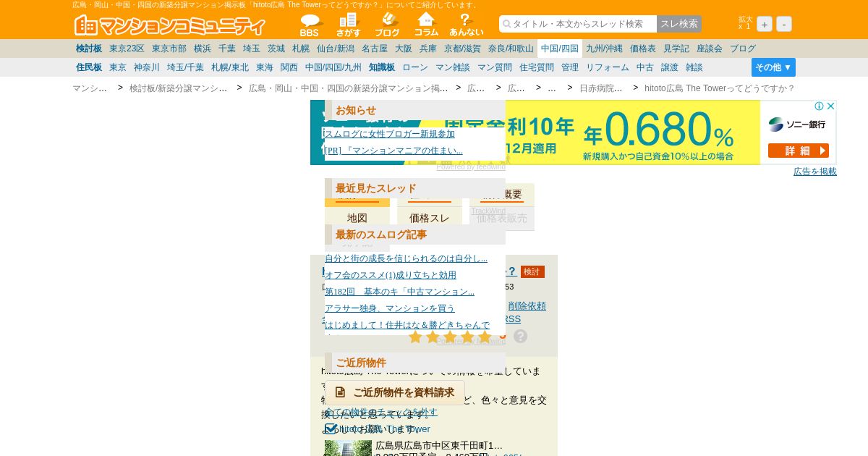The height and width of the screenshot is (456, 868).
Task: Increase text size with plus button
Action: [765, 24]
